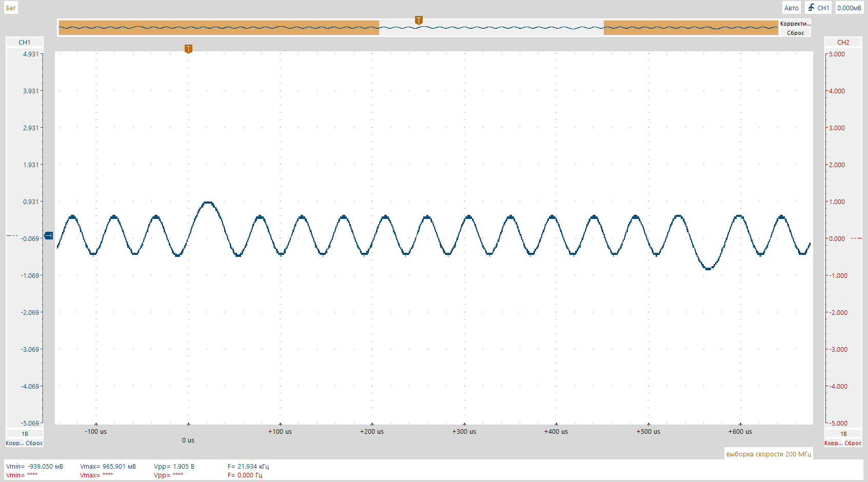Click CH1 Сброс link at bottom left

click(34, 443)
